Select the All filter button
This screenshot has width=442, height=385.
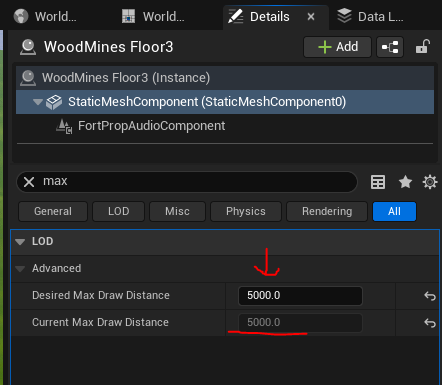(394, 211)
